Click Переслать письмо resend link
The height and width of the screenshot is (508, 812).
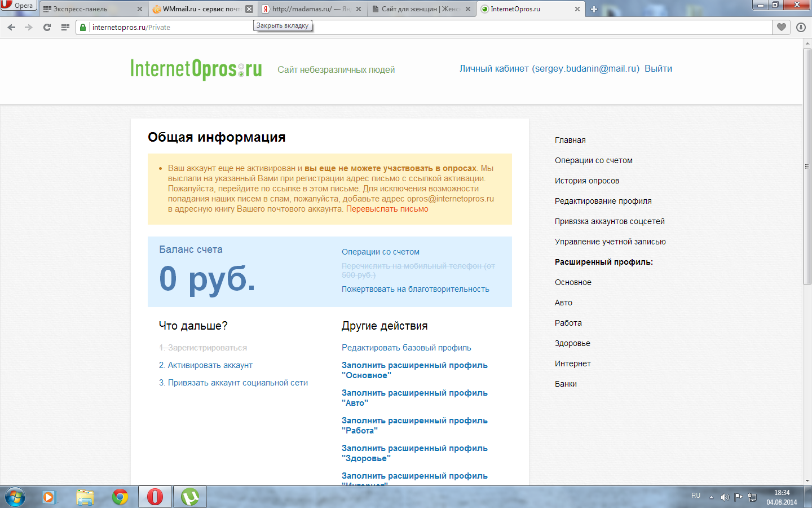pyautogui.click(x=387, y=209)
